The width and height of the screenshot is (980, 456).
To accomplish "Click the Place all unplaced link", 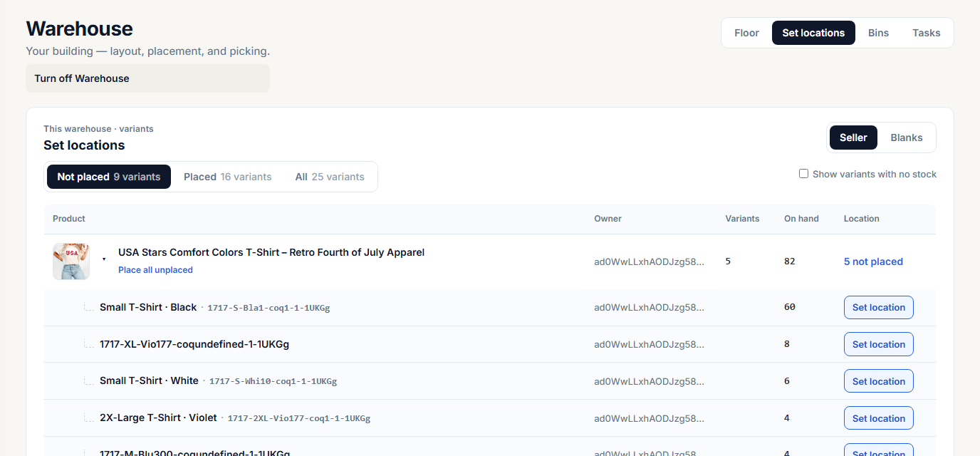I will click(155, 270).
